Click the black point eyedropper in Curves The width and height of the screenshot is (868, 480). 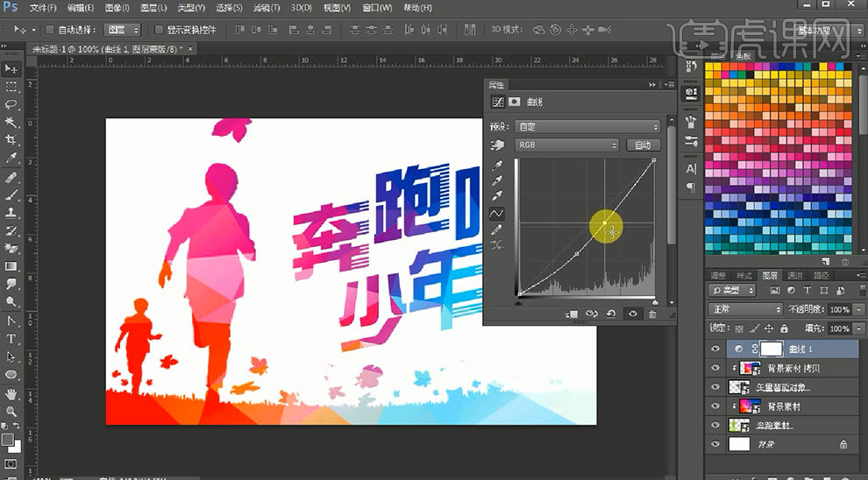tap(496, 165)
